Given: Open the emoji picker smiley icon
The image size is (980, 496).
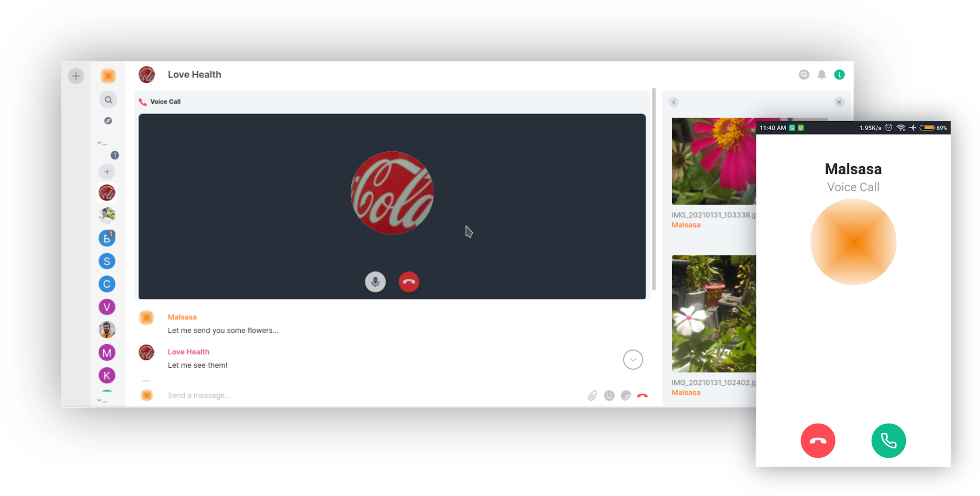Looking at the screenshot, I should point(609,395).
